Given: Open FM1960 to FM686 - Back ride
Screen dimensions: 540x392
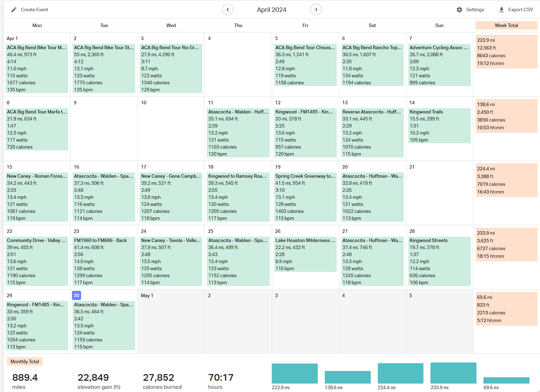Looking at the screenshot, I should click(x=104, y=261).
